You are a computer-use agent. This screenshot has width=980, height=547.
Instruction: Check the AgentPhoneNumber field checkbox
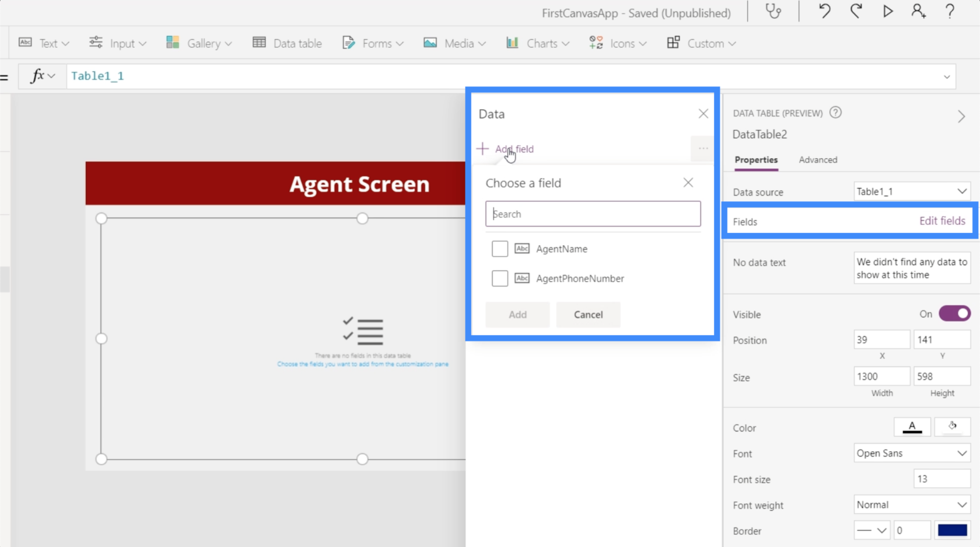(x=499, y=278)
